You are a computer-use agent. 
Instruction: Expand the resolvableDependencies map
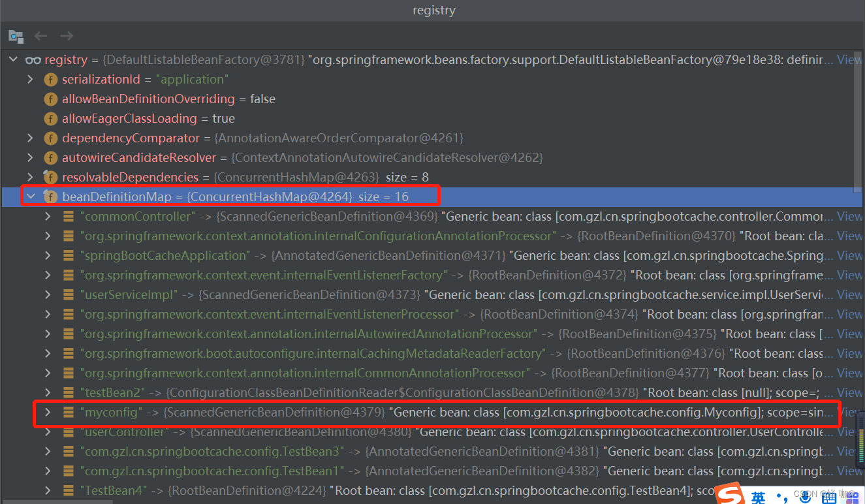coord(30,178)
